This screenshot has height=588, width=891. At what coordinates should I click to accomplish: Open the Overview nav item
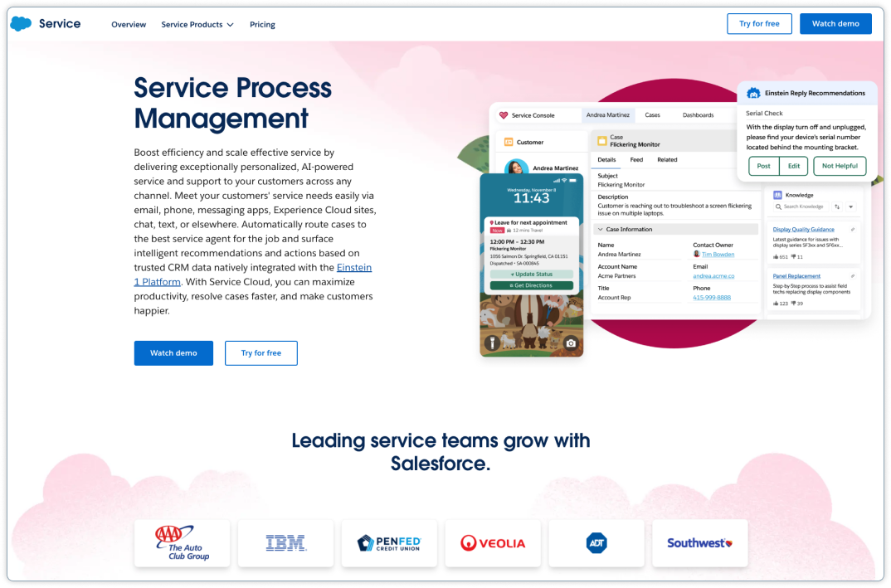(129, 24)
